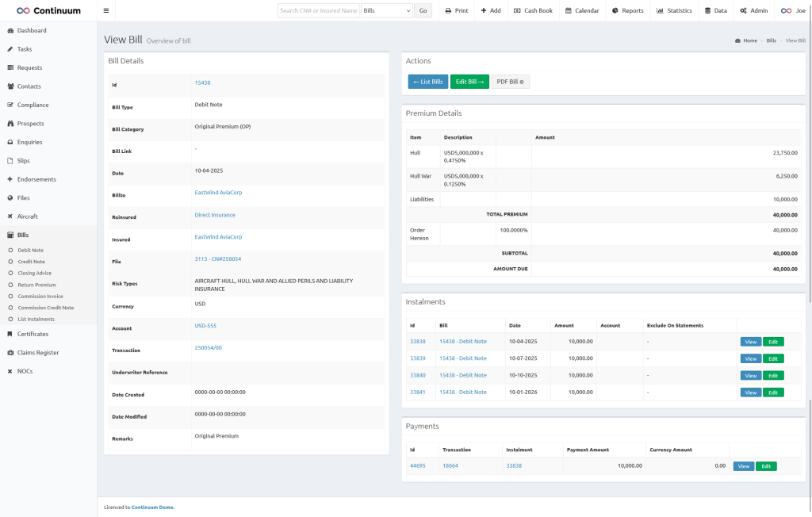Open the Joe user menu
The height and width of the screenshot is (517, 812).
(793, 10)
